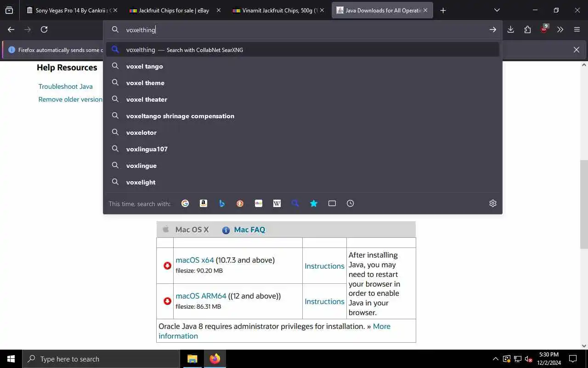Image resolution: width=588 pixels, height=368 pixels.
Task: Dismiss the Firefox notification bar
Action: click(x=576, y=50)
